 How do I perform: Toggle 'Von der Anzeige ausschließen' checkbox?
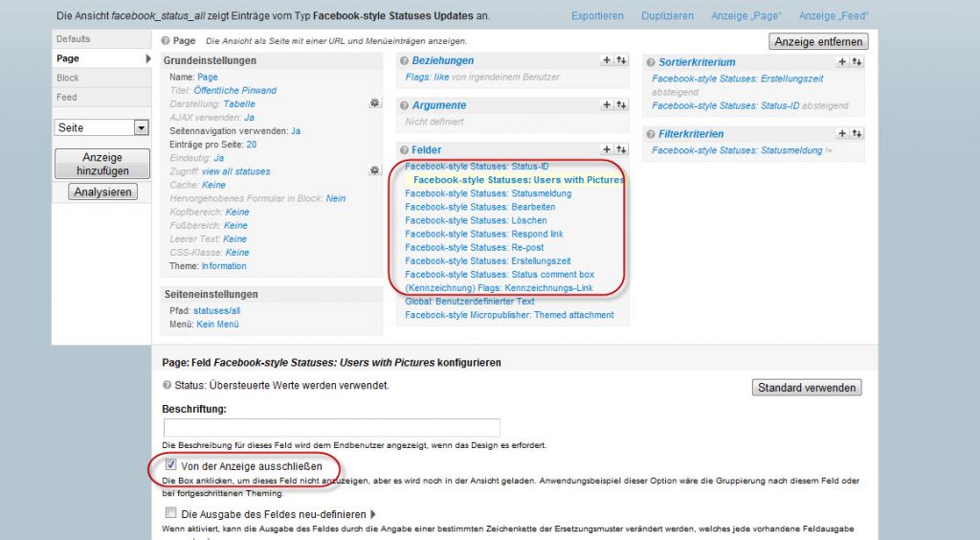[x=170, y=465]
